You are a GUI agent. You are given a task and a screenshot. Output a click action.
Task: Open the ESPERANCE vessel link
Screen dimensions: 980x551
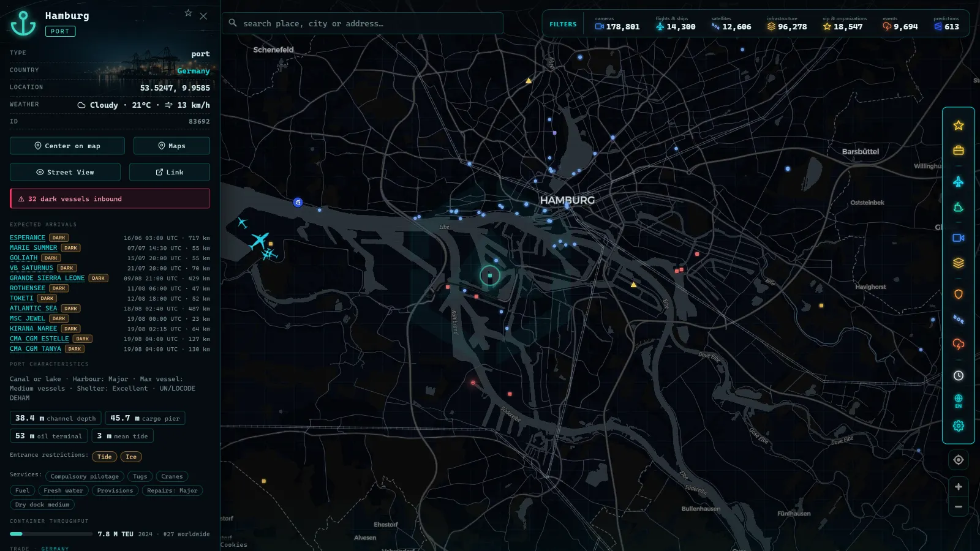28,238
